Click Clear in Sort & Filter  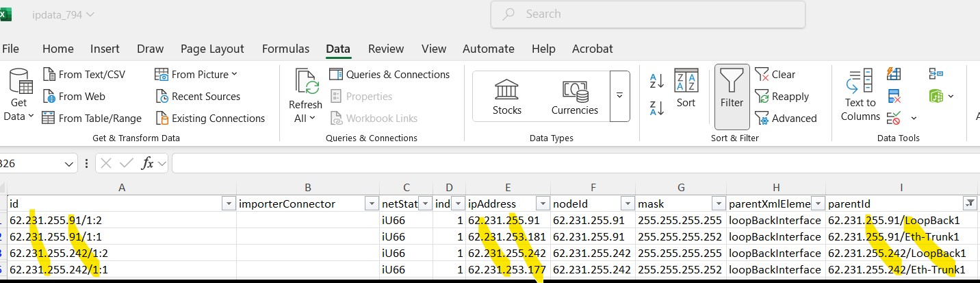[x=775, y=75]
